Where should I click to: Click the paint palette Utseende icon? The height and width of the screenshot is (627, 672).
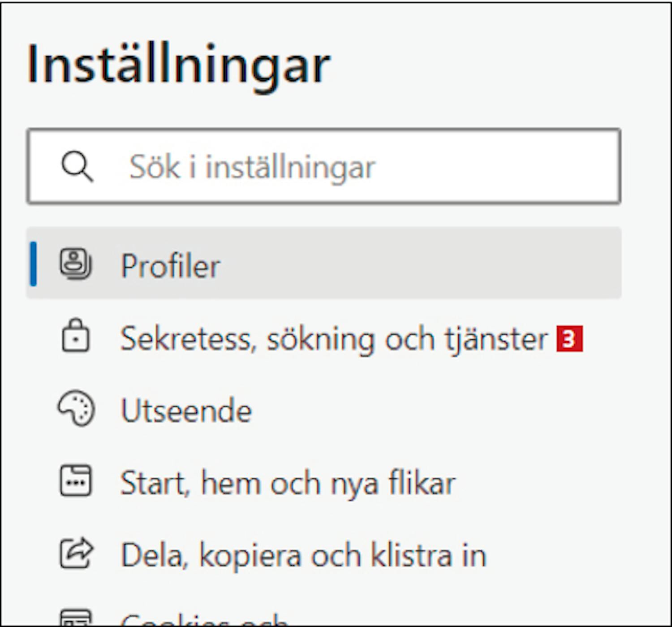[x=76, y=409]
